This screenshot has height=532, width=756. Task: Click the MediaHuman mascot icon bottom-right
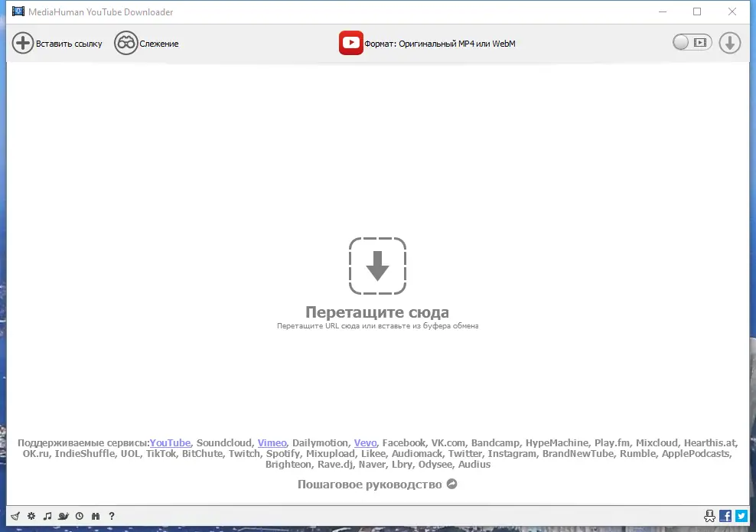click(709, 516)
